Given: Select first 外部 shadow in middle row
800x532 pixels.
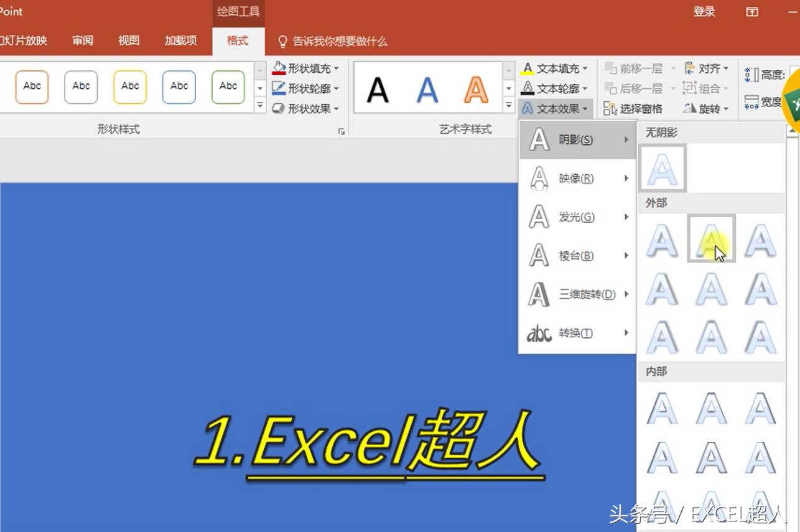Looking at the screenshot, I should (663, 288).
